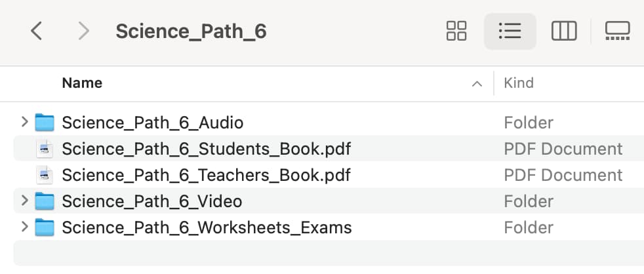The image size is (644, 274).
Task: Click the forward navigation arrow
Action: 84,31
